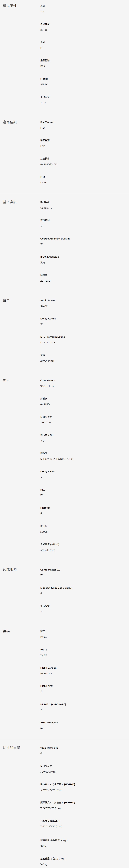
Task: Click the 60Hz refresh rate value
Action: click(56, 459)
